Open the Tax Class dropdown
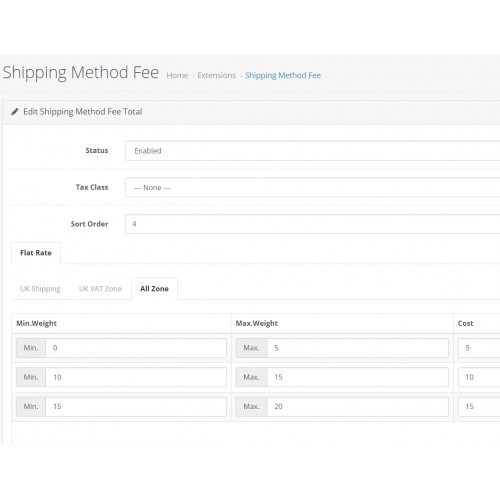This screenshot has width=500, height=500. coord(312,187)
